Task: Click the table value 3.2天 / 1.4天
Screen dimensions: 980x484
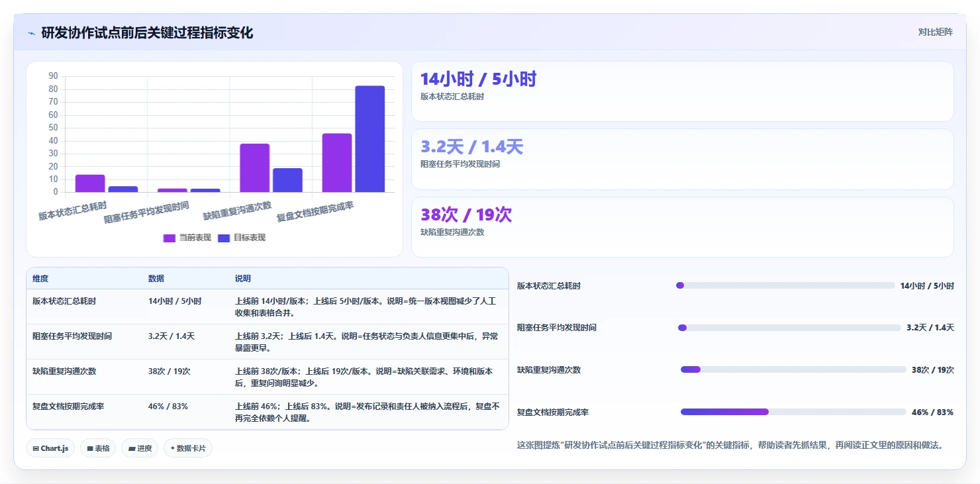Action: point(171,336)
